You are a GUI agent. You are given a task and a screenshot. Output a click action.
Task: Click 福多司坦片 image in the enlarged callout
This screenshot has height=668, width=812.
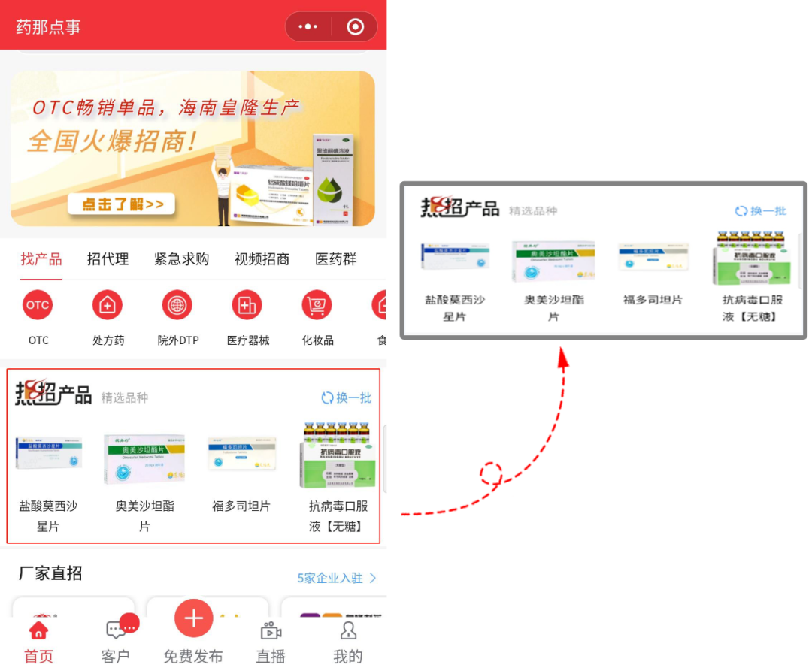(x=653, y=257)
